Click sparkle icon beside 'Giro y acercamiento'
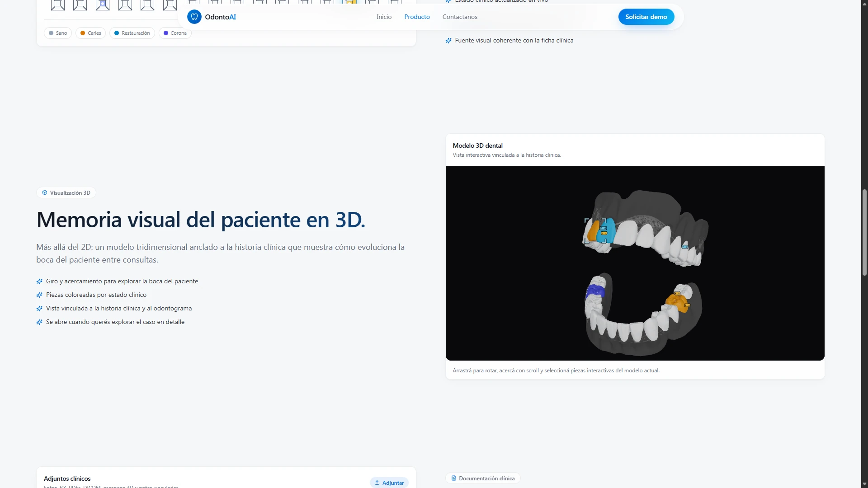 39,282
